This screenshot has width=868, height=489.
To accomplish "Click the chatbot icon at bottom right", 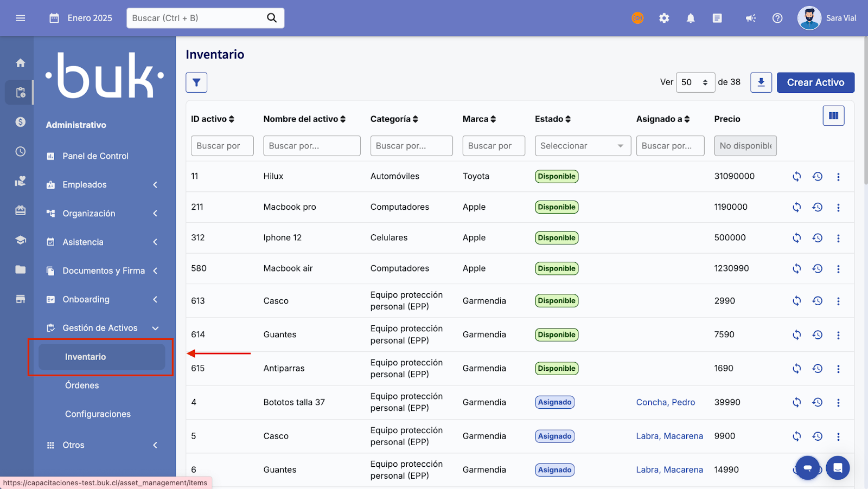I will (x=807, y=468).
